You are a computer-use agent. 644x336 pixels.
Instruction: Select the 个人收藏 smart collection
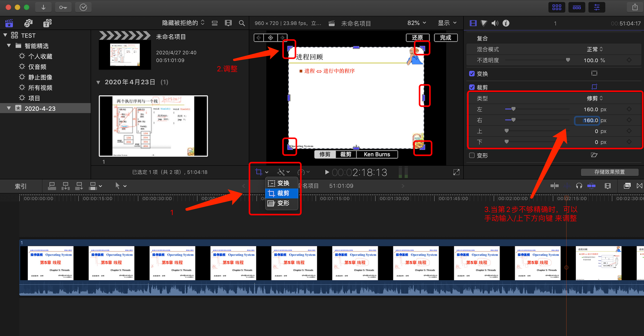point(40,56)
